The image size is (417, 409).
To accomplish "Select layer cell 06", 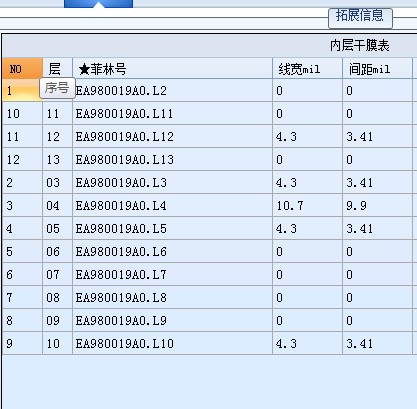I will (x=58, y=252).
